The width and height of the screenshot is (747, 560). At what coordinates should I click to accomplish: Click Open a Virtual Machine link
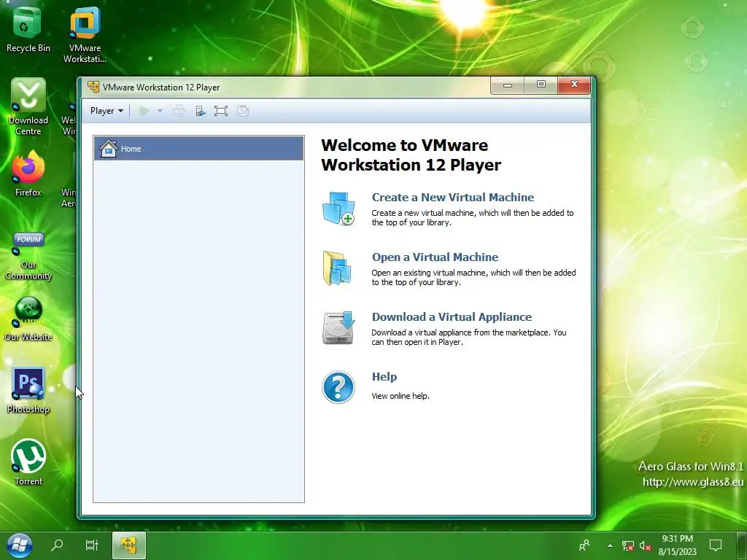tap(435, 257)
